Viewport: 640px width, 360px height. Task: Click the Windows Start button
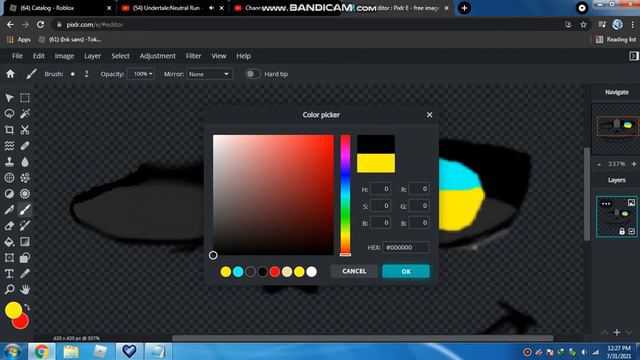click(x=12, y=351)
